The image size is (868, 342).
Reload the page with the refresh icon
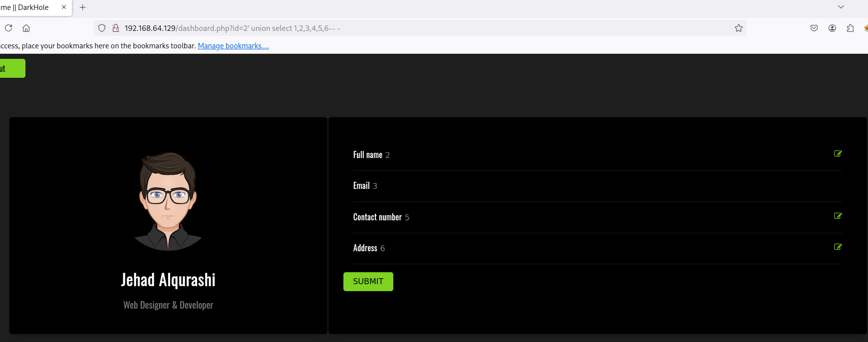[x=8, y=28]
